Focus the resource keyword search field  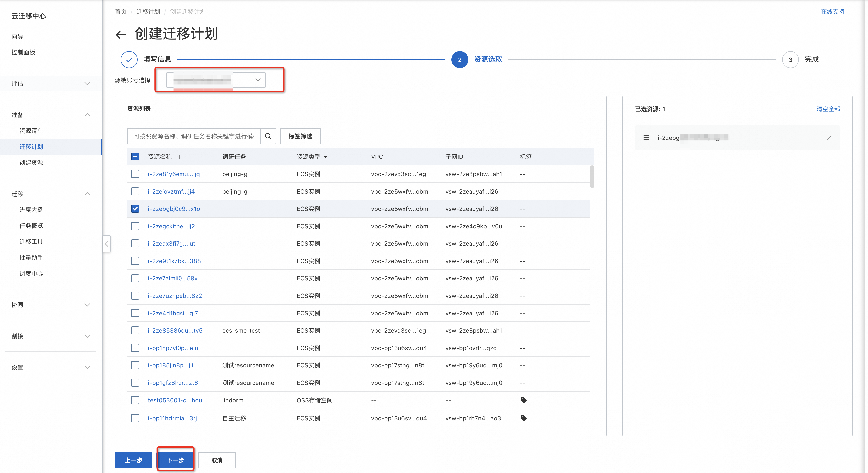194,136
